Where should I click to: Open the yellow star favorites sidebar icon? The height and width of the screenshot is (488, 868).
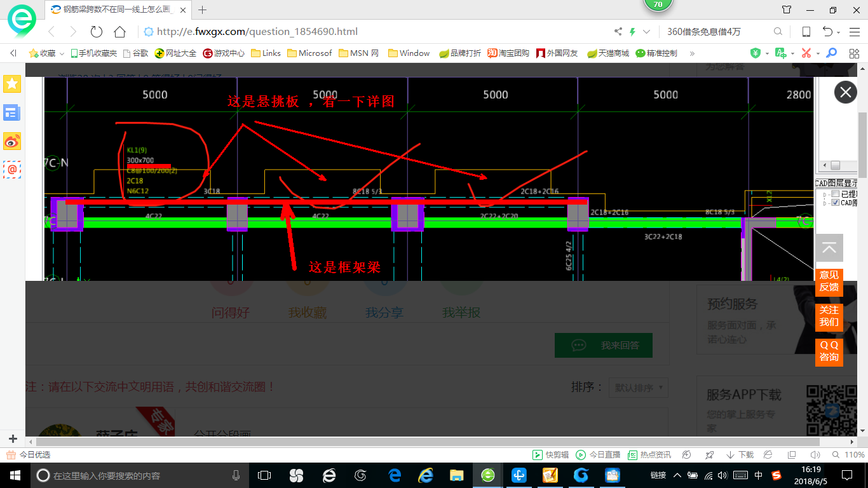click(x=12, y=84)
